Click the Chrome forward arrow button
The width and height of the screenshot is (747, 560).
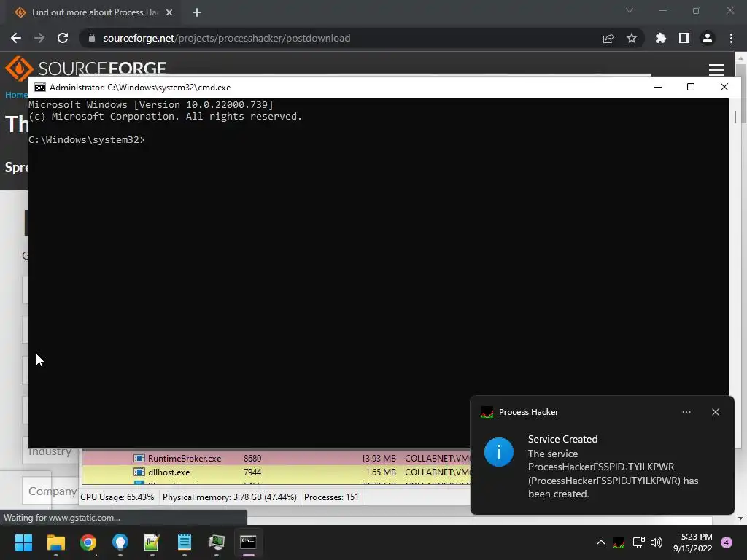tap(39, 38)
